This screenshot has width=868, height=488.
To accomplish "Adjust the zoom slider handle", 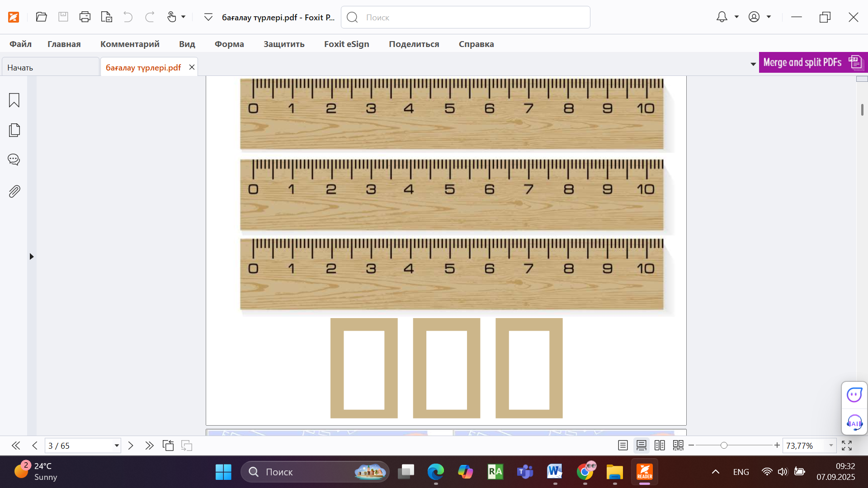I will point(724,446).
